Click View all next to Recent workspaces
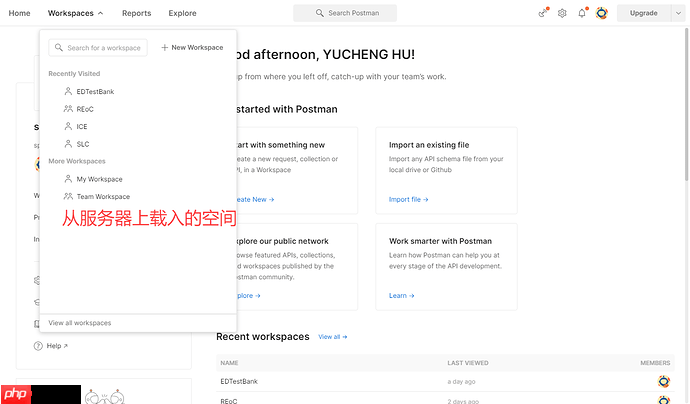The height and width of the screenshot is (404, 690). pos(333,337)
